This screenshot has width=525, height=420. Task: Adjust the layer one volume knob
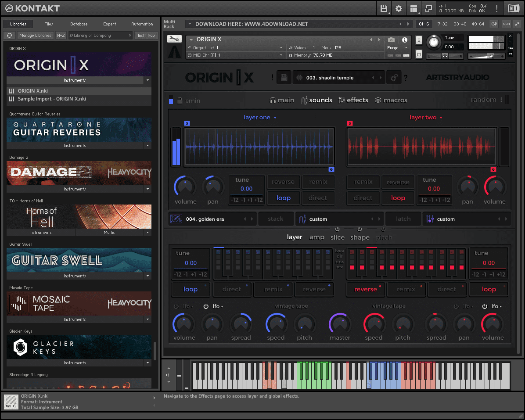pos(185,186)
